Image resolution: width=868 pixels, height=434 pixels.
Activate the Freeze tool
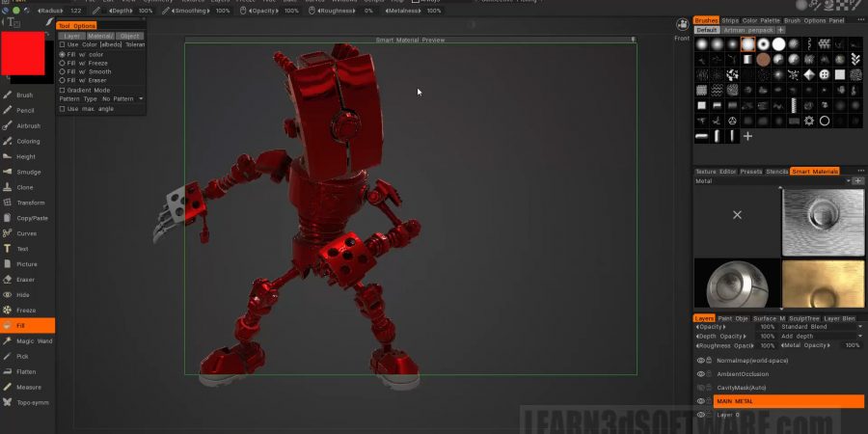26,311
